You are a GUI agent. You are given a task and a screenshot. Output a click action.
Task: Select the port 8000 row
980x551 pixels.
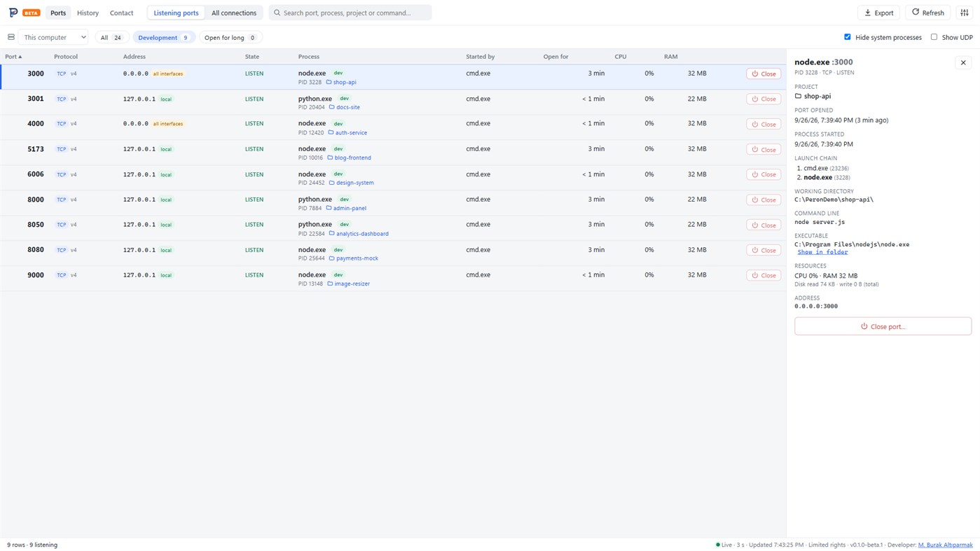point(392,203)
